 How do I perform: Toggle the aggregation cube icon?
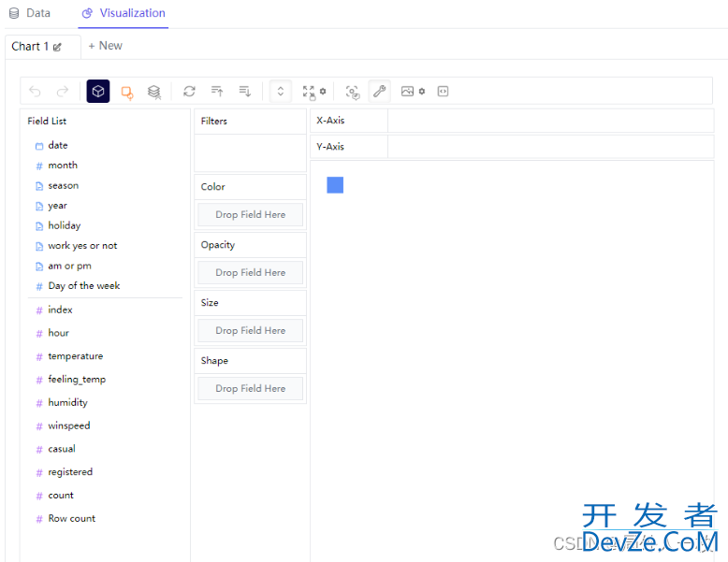pyautogui.click(x=98, y=91)
